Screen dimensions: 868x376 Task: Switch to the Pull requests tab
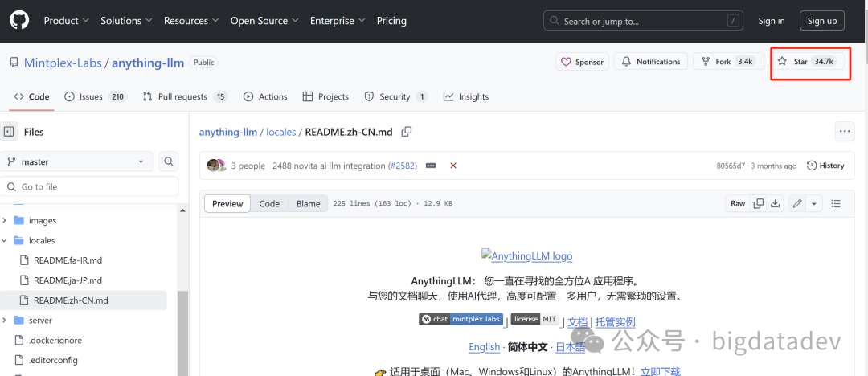[185, 96]
